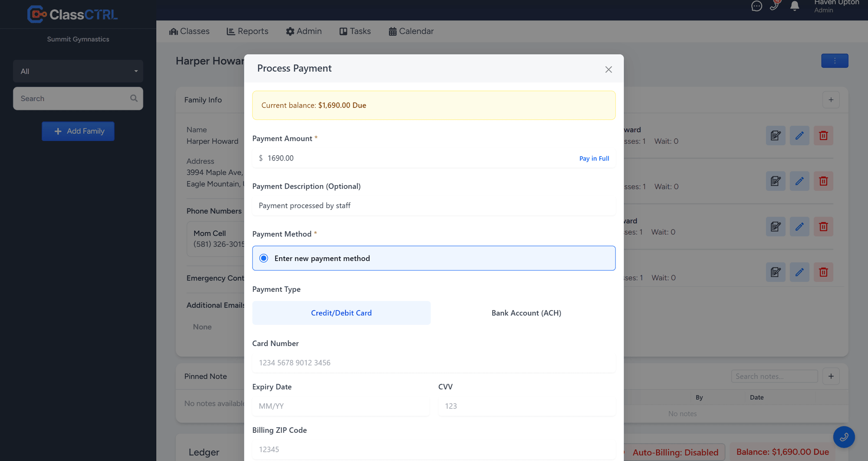The image size is (868, 461).
Task: Open the notifications bell
Action: pos(795,6)
